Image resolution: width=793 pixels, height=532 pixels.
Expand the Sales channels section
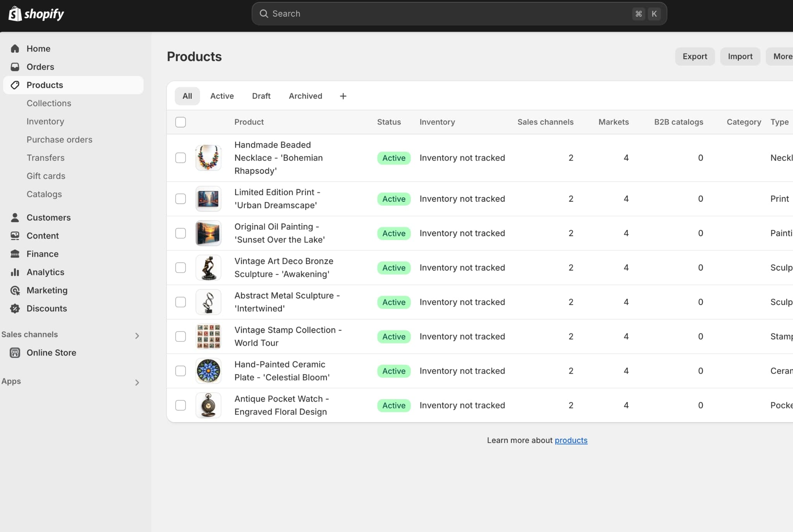[137, 335]
